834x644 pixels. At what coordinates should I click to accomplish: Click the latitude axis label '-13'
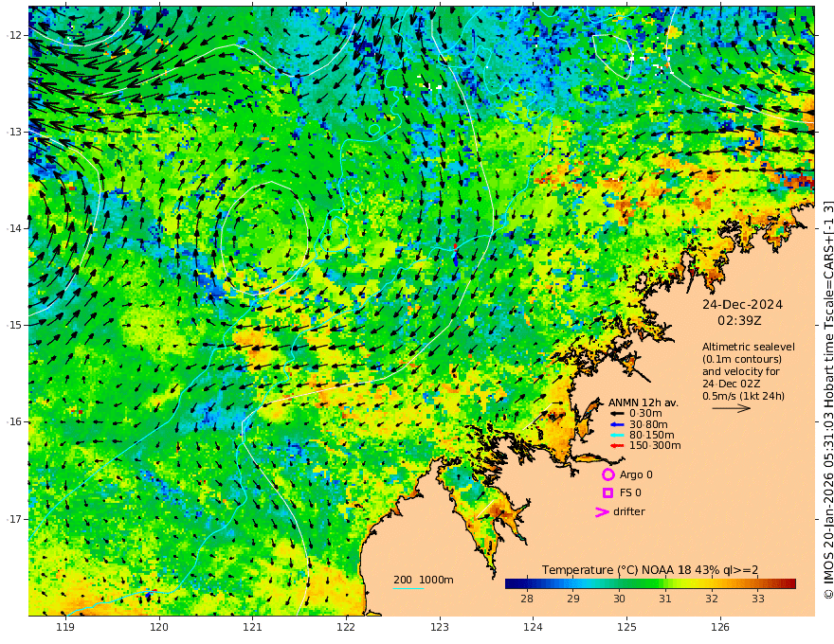click(14, 132)
